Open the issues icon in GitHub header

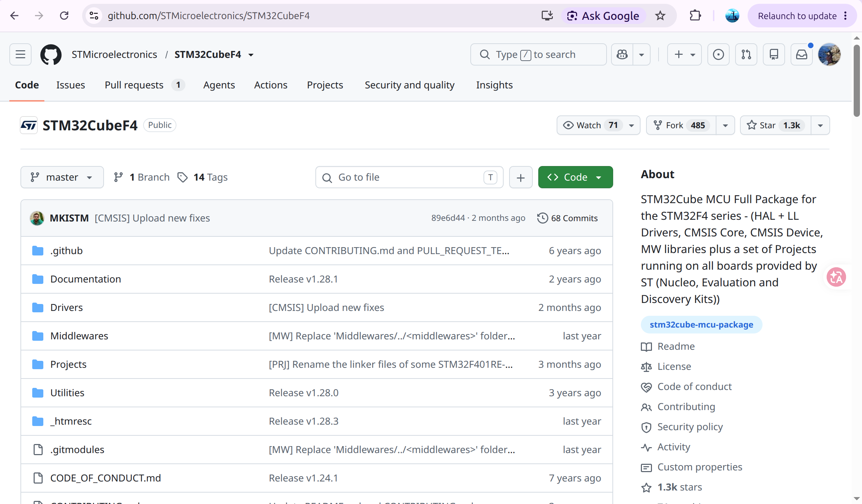[x=719, y=54]
